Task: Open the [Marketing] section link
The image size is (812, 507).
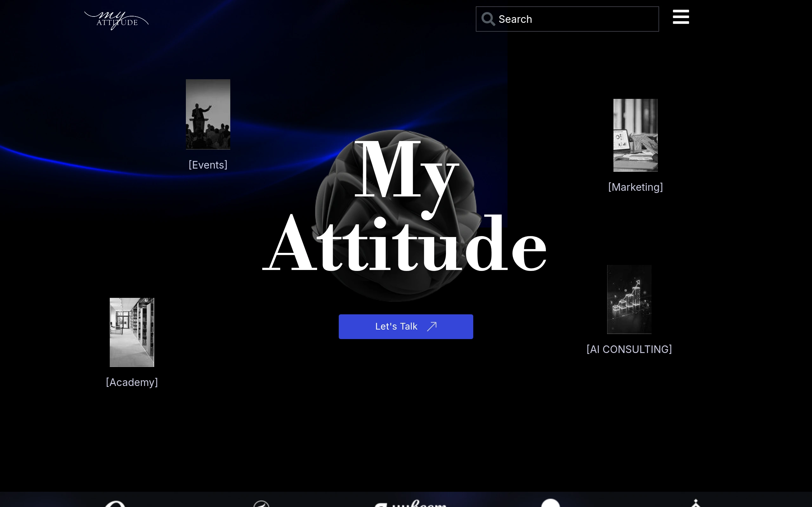Action: tap(635, 187)
